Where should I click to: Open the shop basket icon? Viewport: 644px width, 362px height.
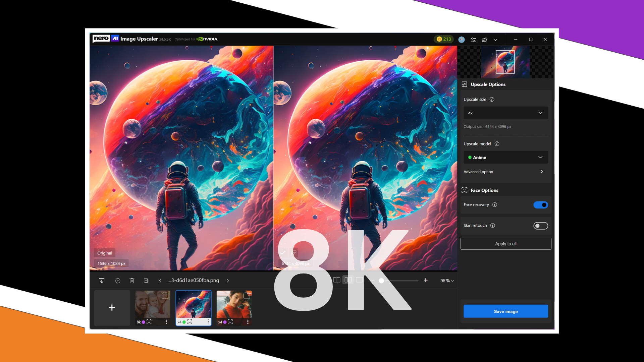tap(484, 39)
